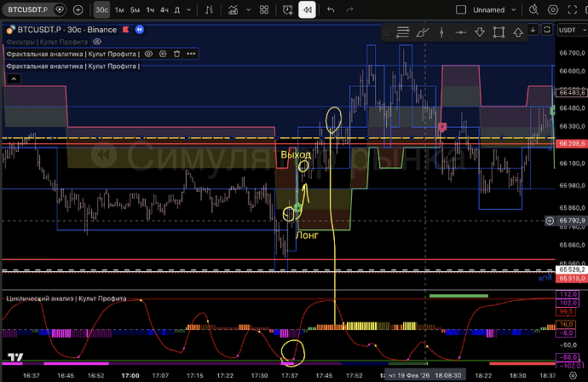Switch to the 1ч timeframe
Viewport: 588px width, 382px height.
[152, 10]
